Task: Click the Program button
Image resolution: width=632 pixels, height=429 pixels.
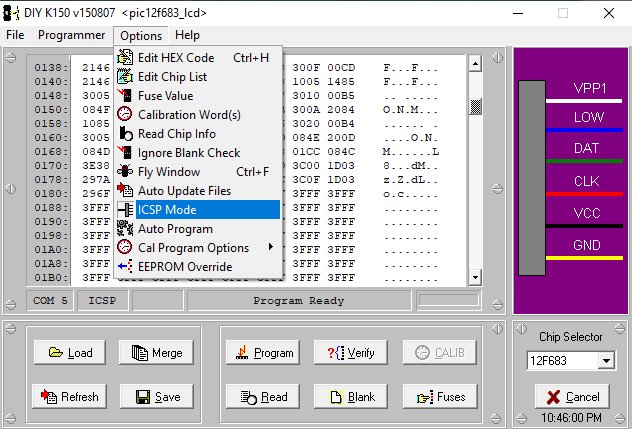Action: point(263,353)
